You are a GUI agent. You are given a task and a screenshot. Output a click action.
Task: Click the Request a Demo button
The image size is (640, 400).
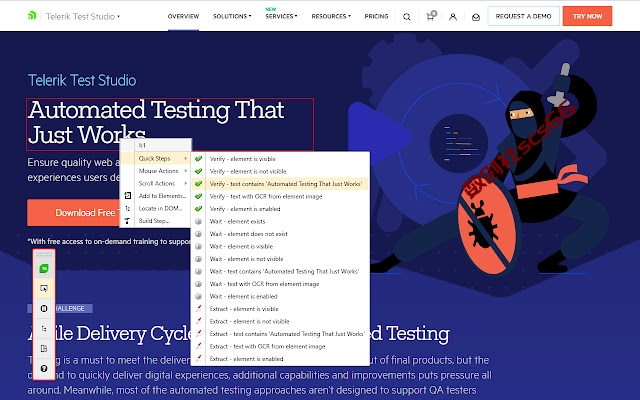(x=523, y=16)
